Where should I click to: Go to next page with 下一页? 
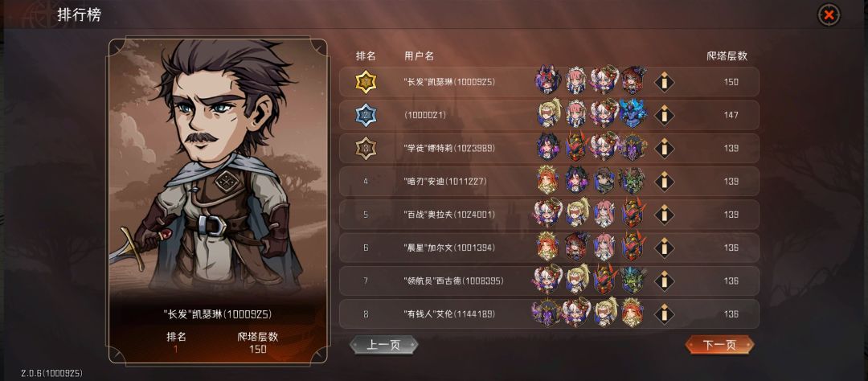coord(719,345)
